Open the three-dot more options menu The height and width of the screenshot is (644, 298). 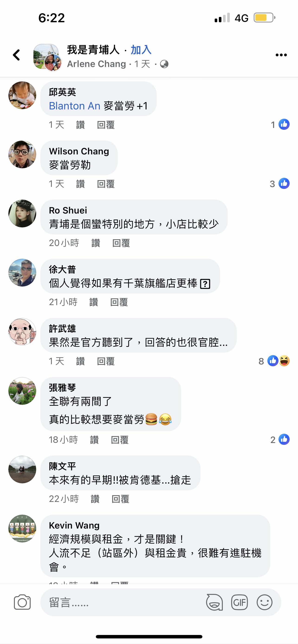281,55
